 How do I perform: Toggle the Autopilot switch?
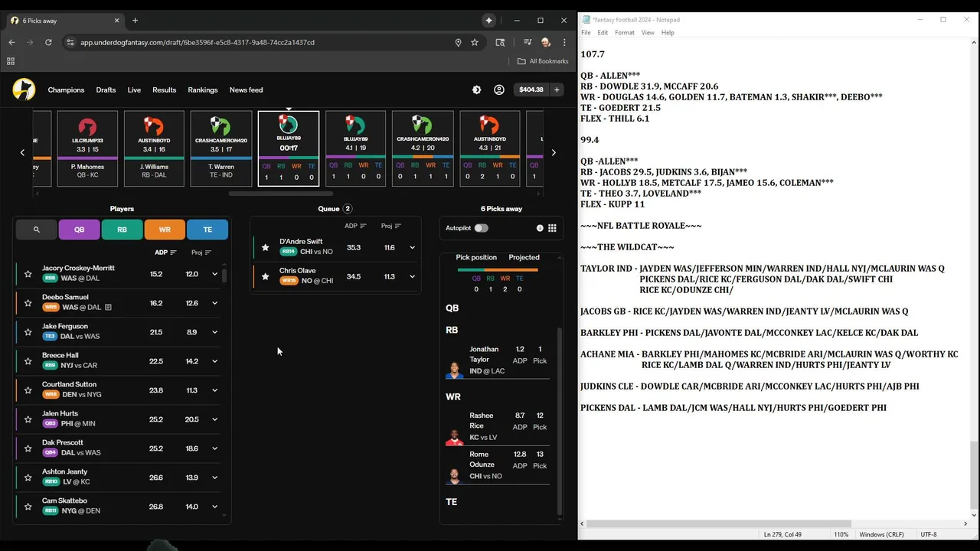[481, 228]
